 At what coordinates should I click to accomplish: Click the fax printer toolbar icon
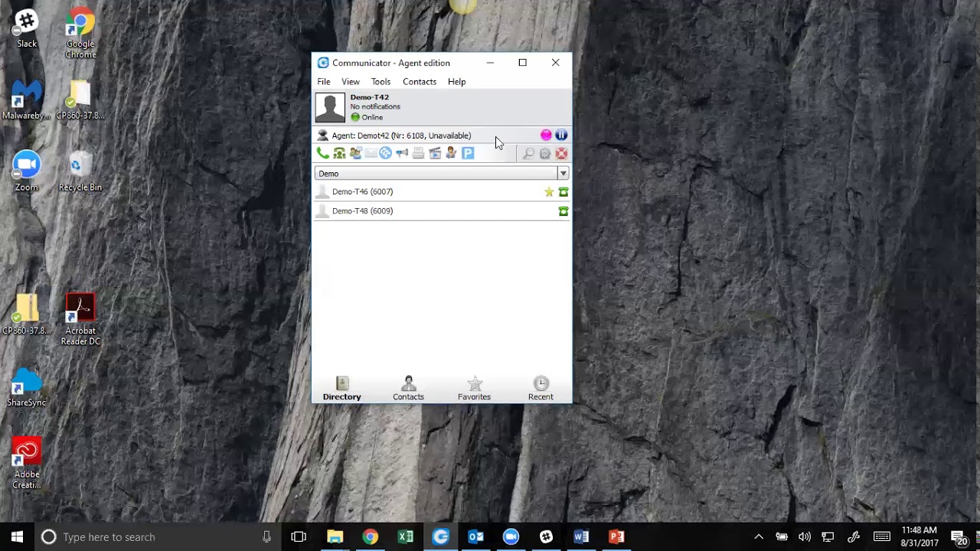[418, 154]
